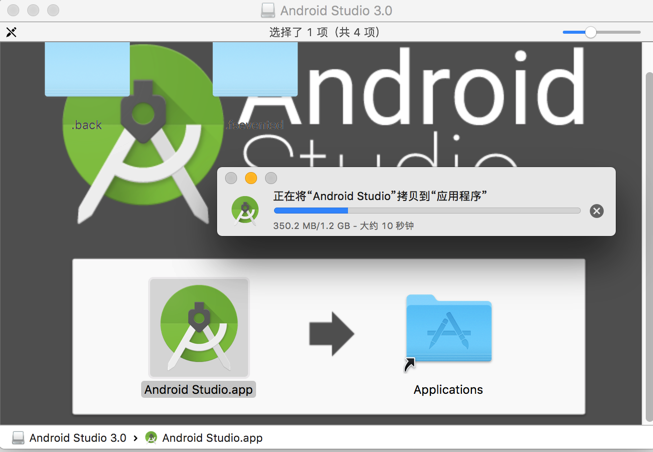The height and width of the screenshot is (452, 653).
Task: Click the large Android Studio logo
Action: 143,133
